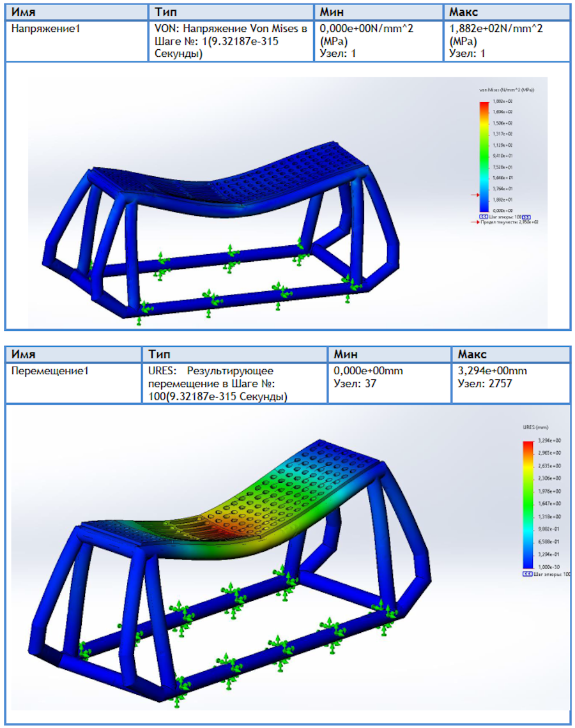
Task: Click 'Имя' header in the displacement table
Action: coord(73,354)
